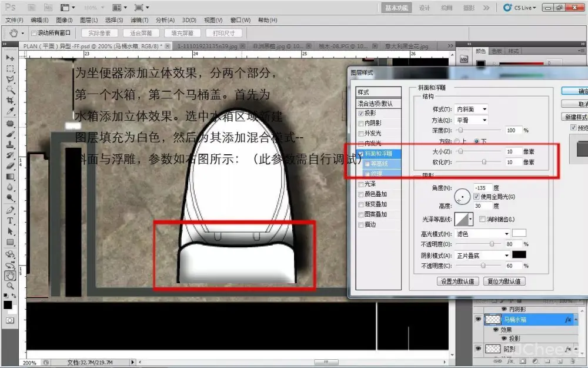Pick the Crop tool
Image resolution: width=588 pixels, height=368 pixels.
point(10,101)
